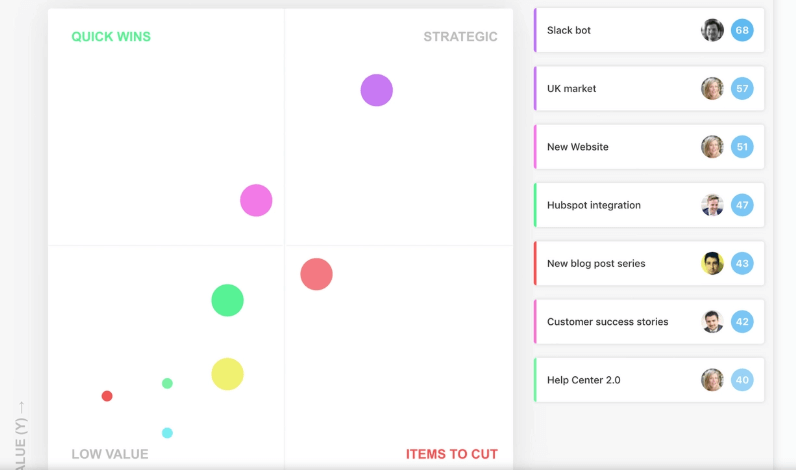Open Customer success stories card
796x471 pixels.
pyautogui.click(x=649, y=322)
